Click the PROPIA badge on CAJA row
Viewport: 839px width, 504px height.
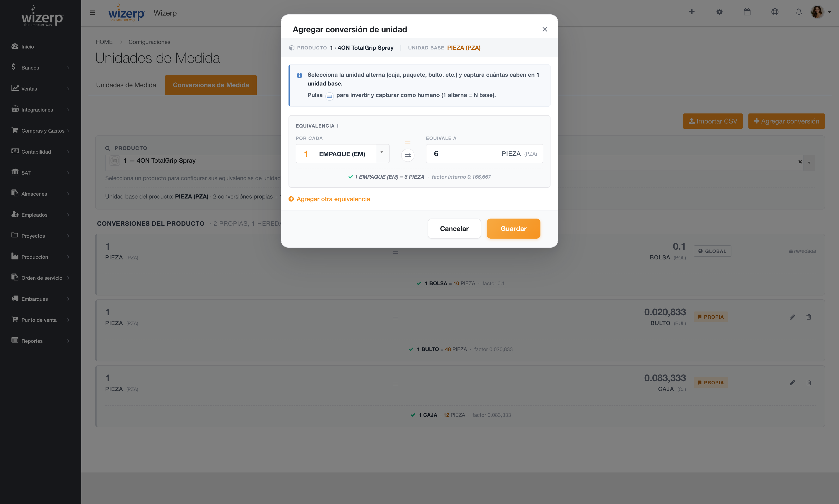tap(711, 383)
